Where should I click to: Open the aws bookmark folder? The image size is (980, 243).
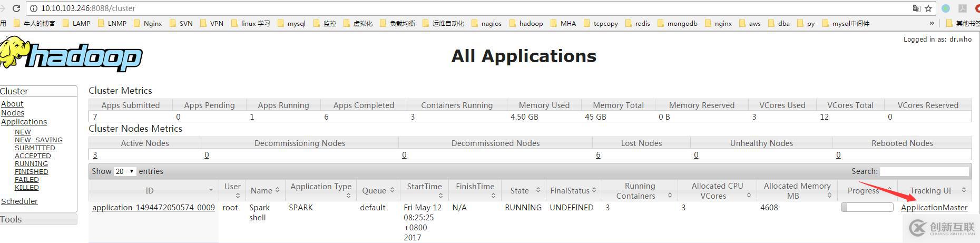pos(750,23)
